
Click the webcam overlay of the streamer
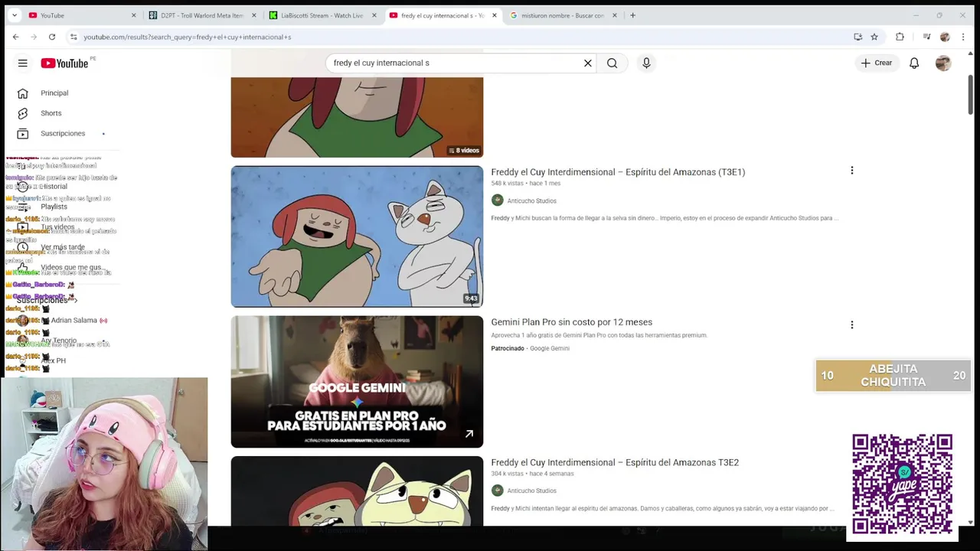[x=104, y=464]
